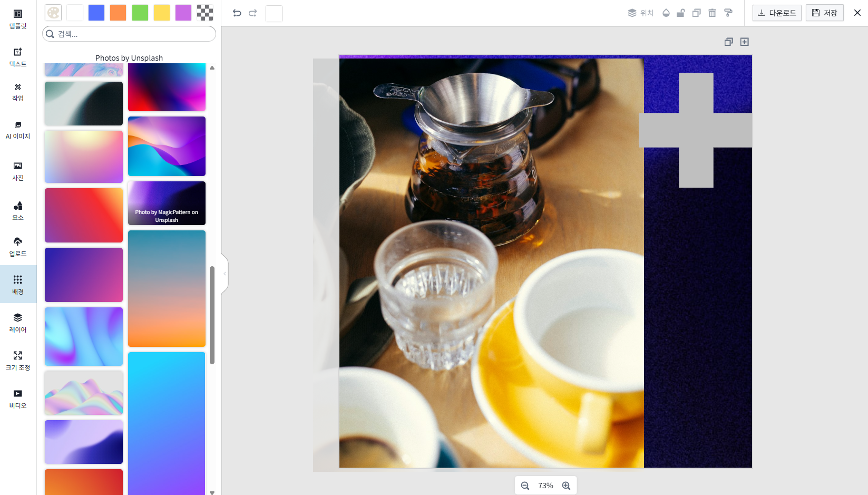Click the paint roller style icon
This screenshot has width=868, height=495.
click(x=728, y=13)
